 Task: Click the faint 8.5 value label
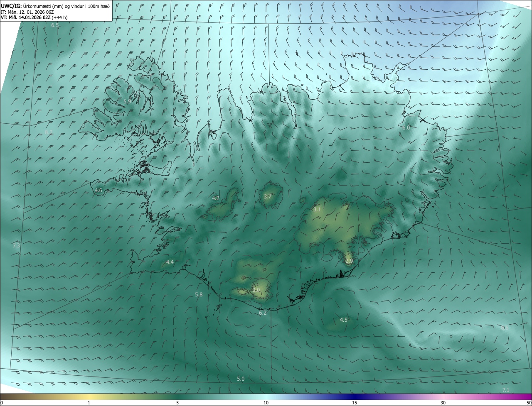tap(505, 328)
